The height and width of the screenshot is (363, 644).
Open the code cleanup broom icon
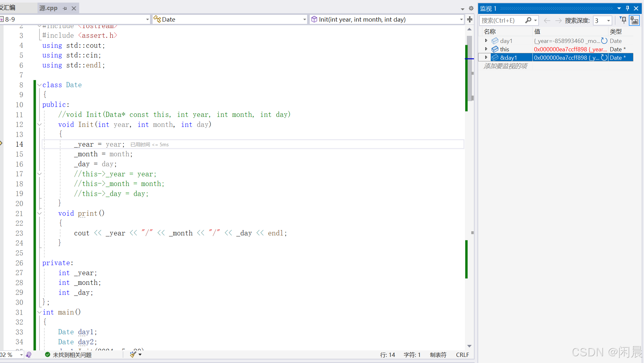pyautogui.click(x=133, y=355)
